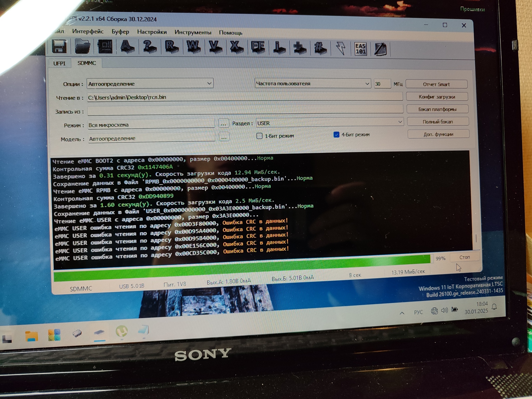Click the chip icon with hash sign

(x=320, y=48)
